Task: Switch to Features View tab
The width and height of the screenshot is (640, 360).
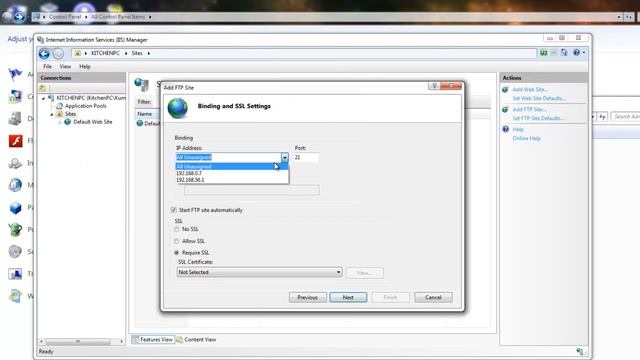Action: point(153,340)
